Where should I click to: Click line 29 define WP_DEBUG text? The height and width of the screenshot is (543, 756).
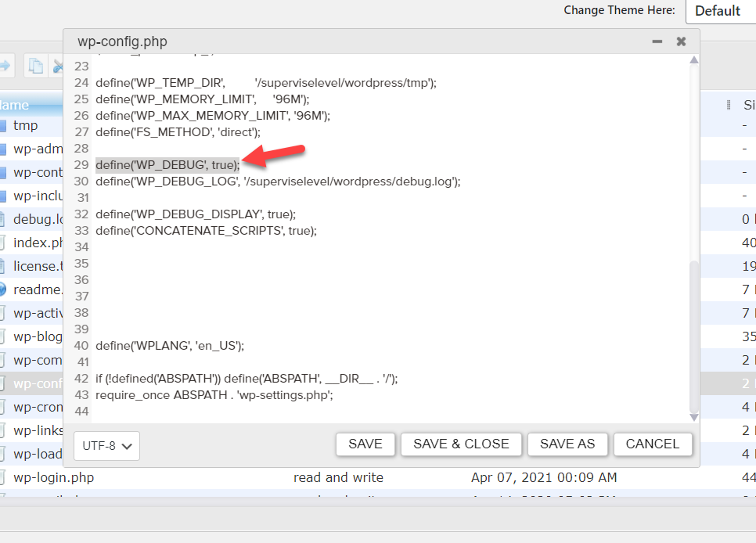(167, 165)
